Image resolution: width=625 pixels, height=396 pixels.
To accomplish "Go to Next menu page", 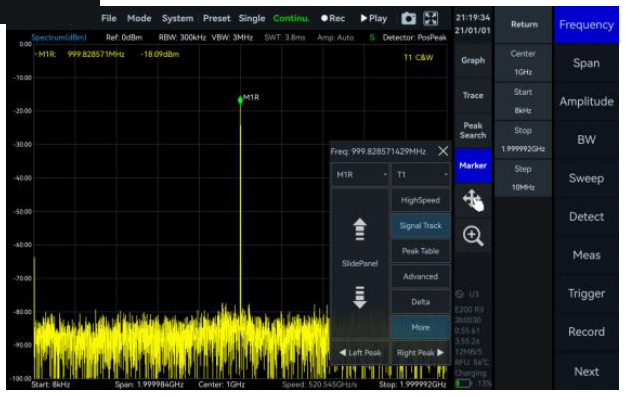I will (586, 371).
